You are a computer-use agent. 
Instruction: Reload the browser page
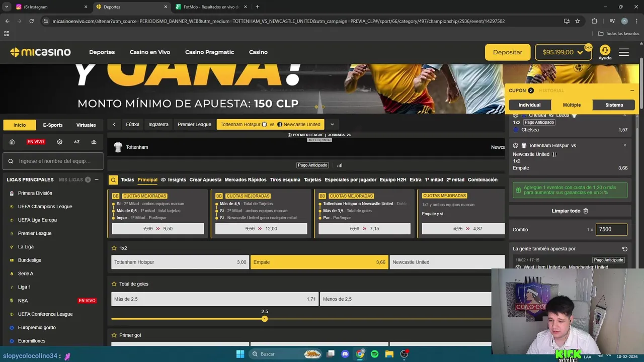(x=31, y=21)
